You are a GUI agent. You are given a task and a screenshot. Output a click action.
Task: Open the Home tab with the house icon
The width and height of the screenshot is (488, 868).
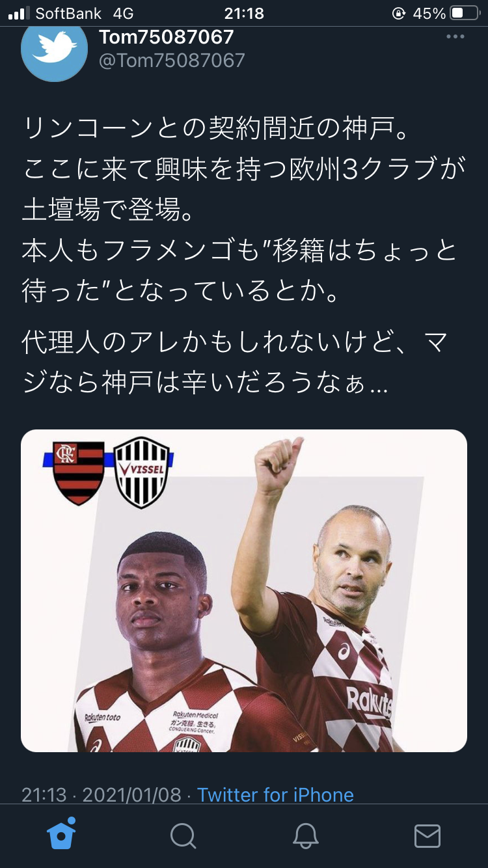tap(61, 835)
